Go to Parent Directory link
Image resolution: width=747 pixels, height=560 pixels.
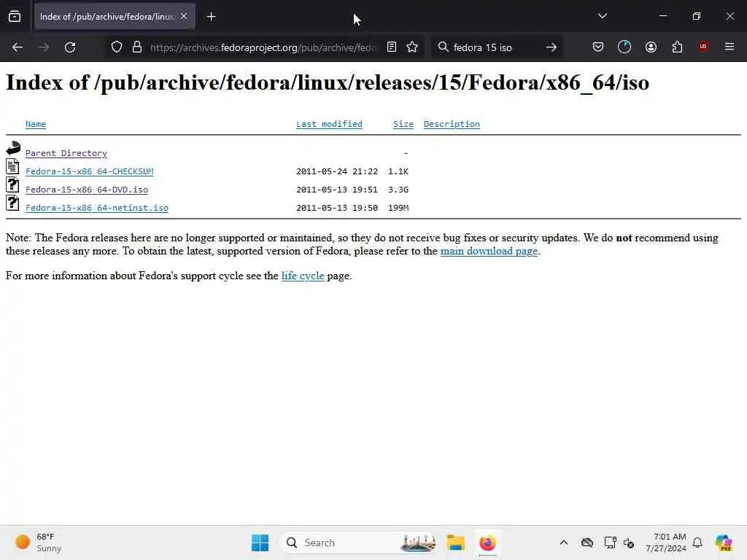66,153
